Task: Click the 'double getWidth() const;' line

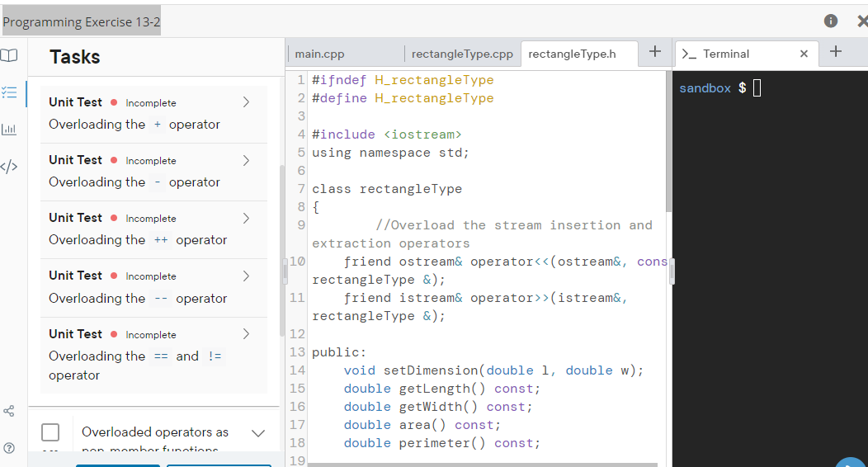Action: coord(438,408)
